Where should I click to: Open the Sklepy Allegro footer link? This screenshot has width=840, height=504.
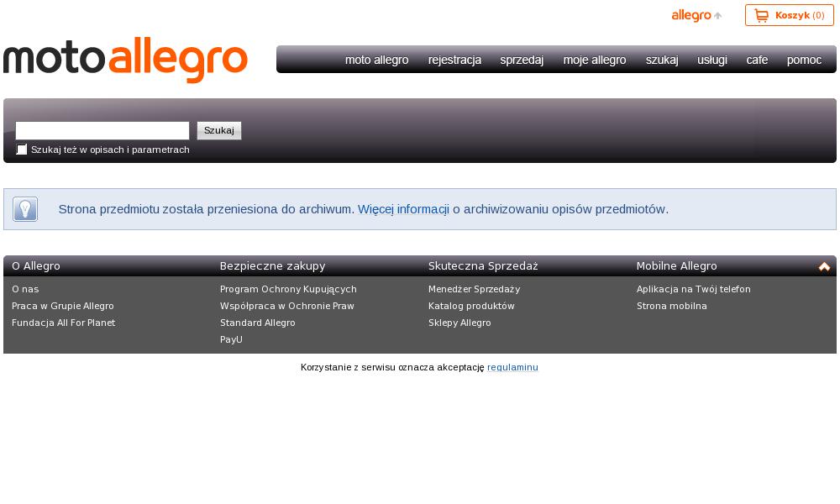pyautogui.click(x=459, y=323)
